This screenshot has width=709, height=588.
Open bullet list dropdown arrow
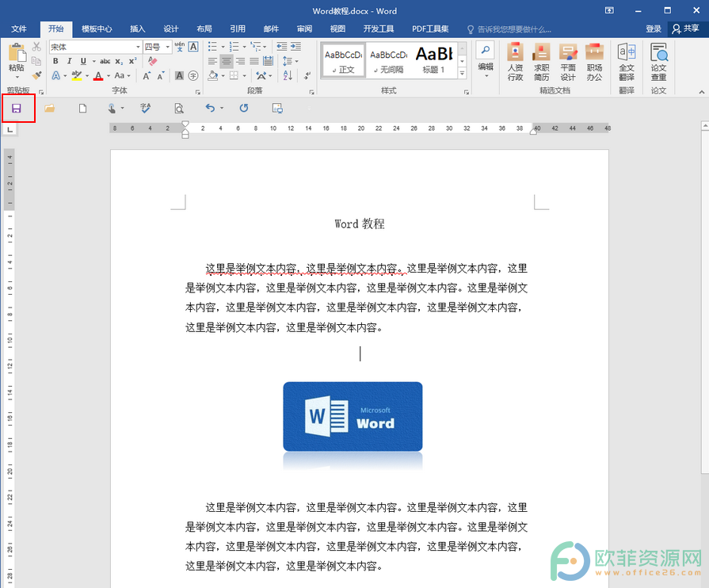pyautogui.click(x=223, y=47)
